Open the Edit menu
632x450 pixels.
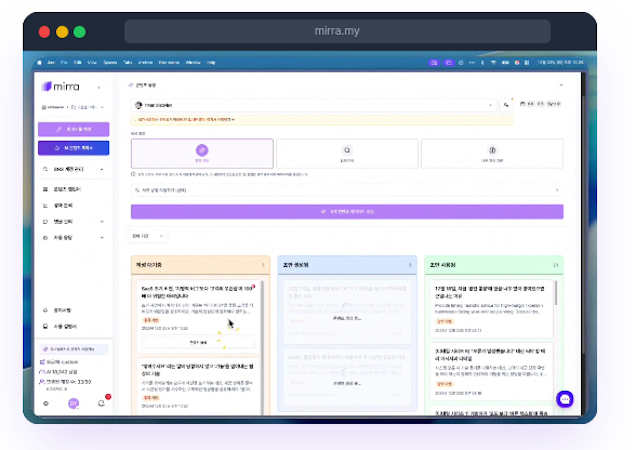coord(77,62)
